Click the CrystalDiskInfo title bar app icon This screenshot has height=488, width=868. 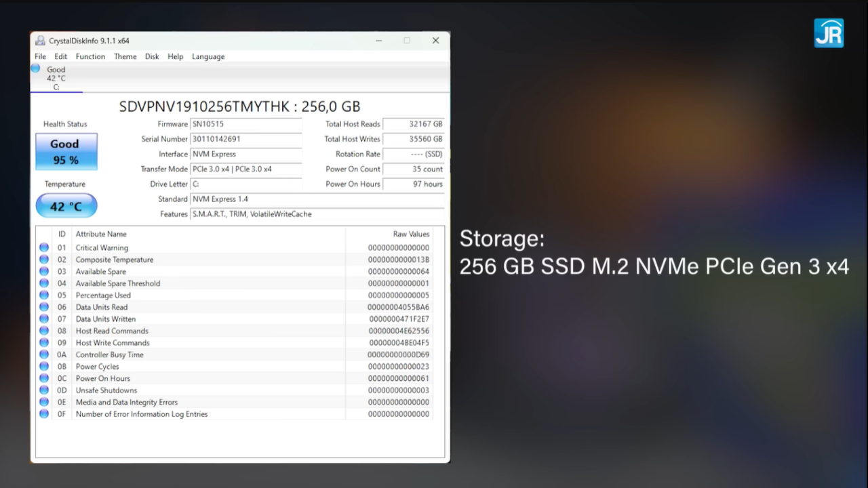pos(40,41)
